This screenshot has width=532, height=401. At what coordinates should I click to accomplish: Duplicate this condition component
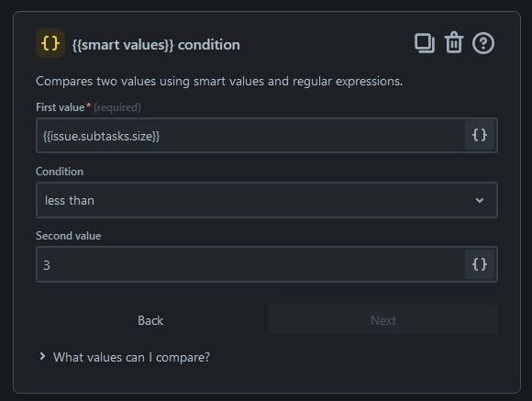(x=425, y=43)
